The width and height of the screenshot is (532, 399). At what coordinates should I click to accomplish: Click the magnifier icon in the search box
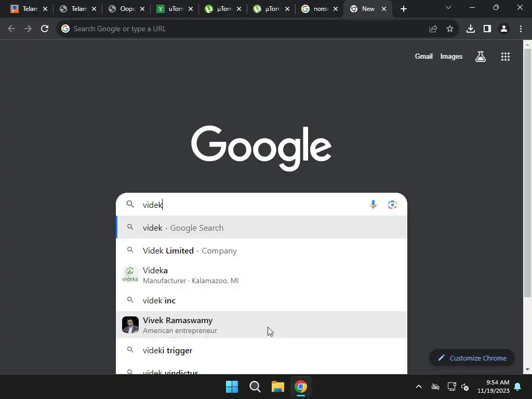click(130, 204)
